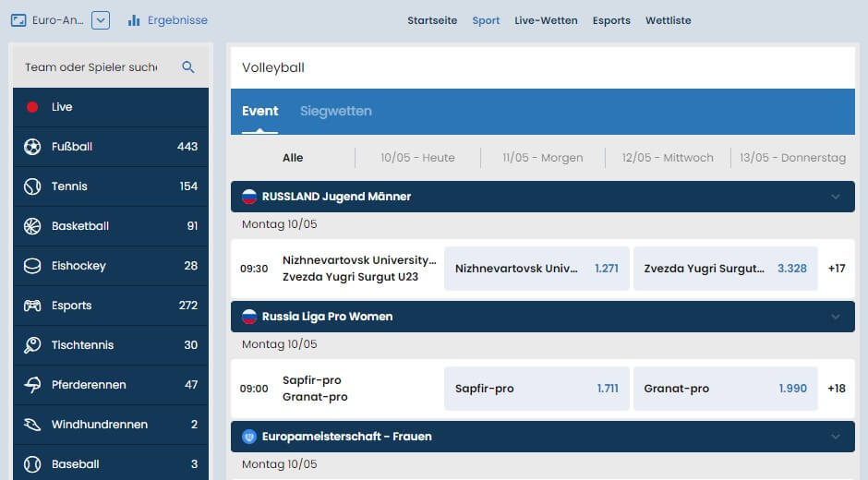Filter by 11/05 - Morgen
The width and height of the screenshot is (868, 480).
[543, 158]
